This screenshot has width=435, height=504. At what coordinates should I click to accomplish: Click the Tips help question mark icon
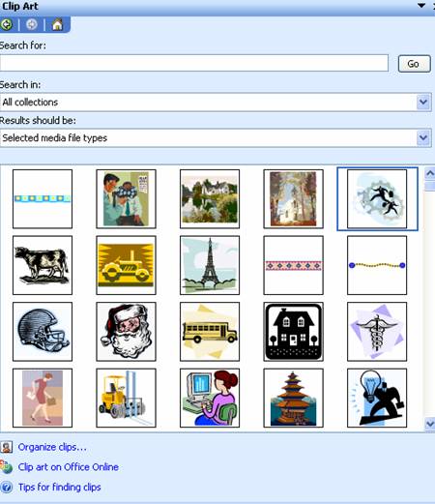click(x=7, y=487)
